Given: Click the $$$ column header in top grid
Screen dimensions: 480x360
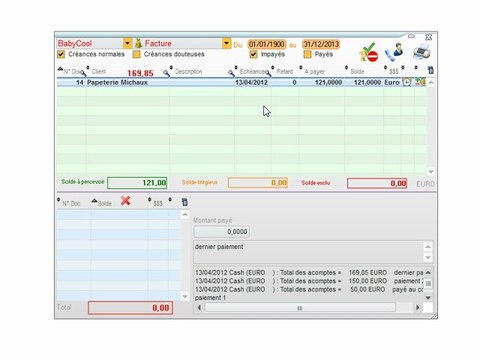Looking at the screenshot, I should (394, 71).
